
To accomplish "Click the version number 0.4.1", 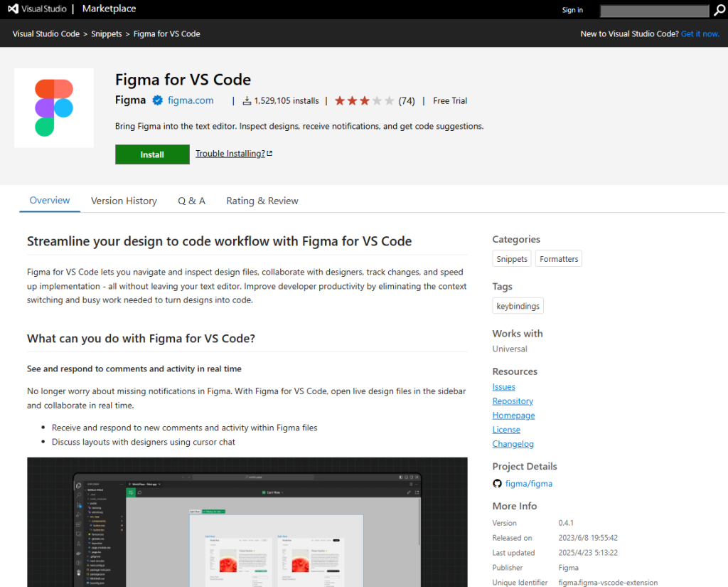I will (x=566, y=523).
